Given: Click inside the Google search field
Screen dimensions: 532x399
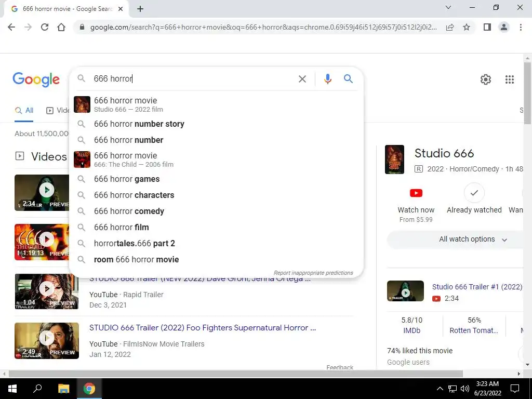Looking at the screenshot, I should tap(193, 79).
